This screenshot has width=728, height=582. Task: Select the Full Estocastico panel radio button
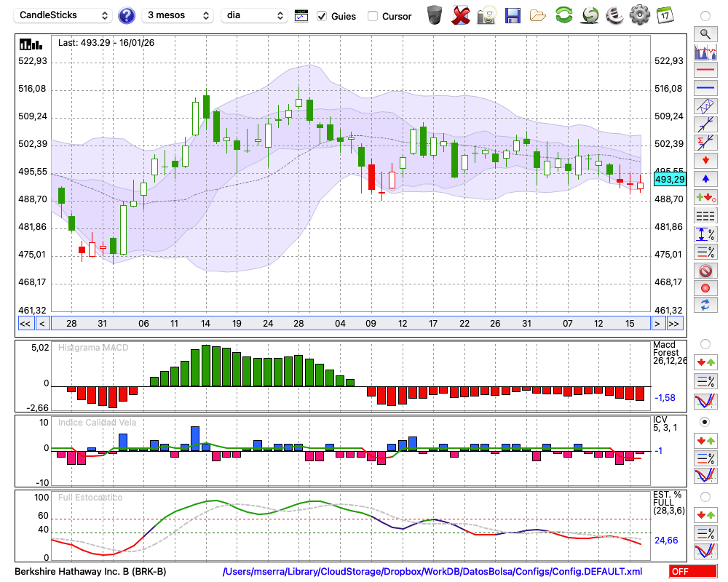pos(705,497)
